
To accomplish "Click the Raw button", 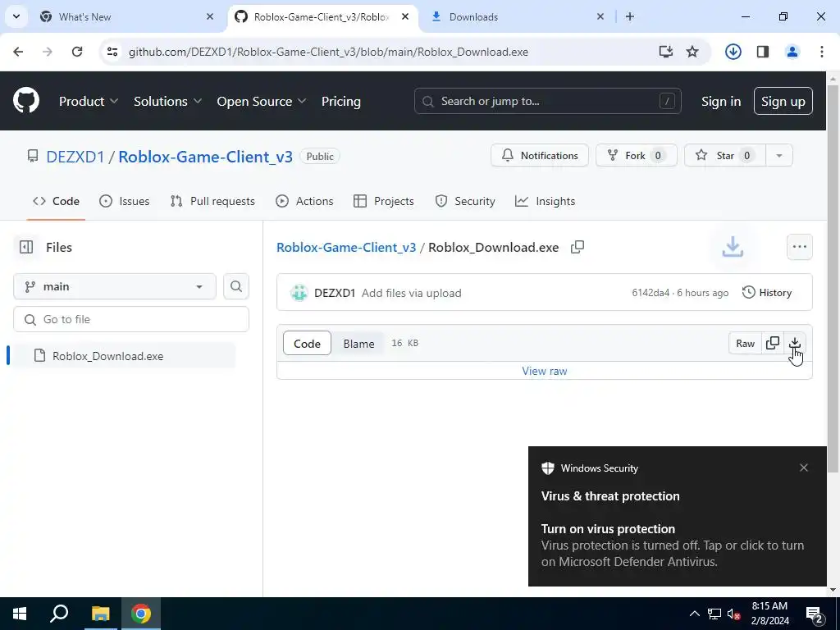I will 745,344.
